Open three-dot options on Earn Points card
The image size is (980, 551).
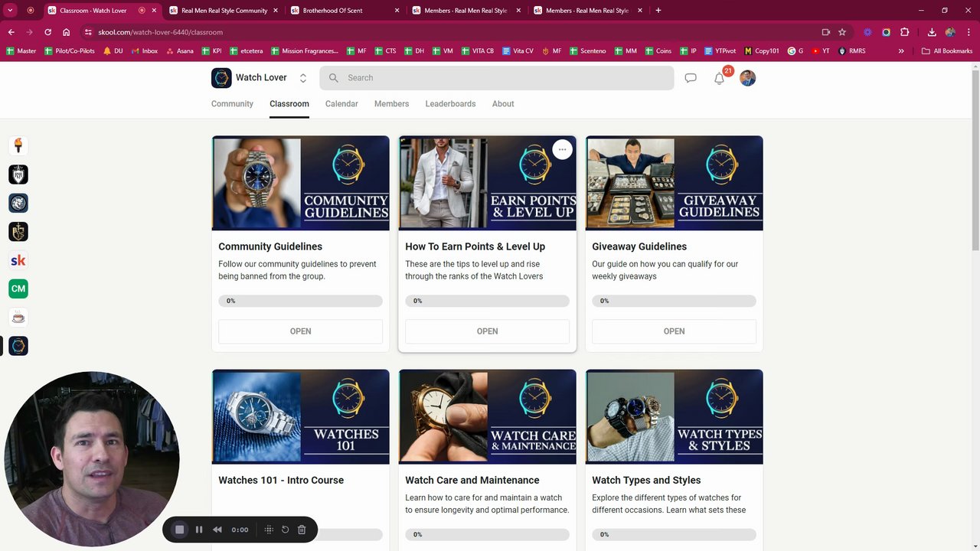[x=562, y=149]
